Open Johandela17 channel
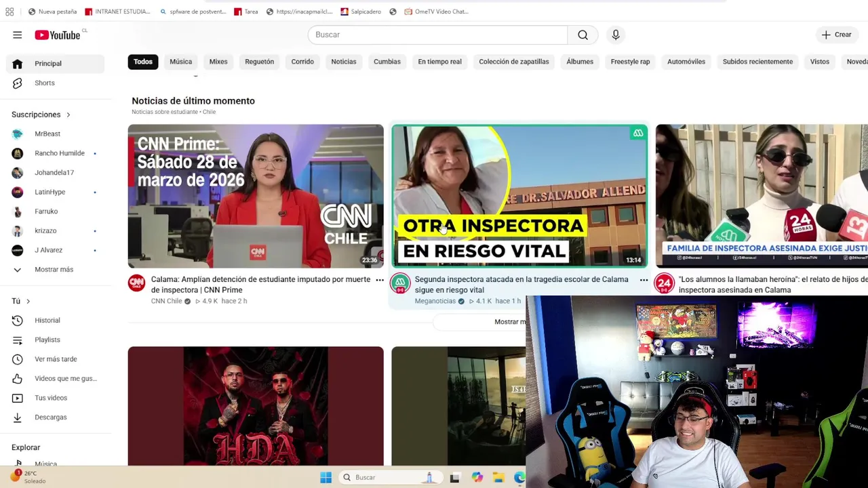This screenshot has height=488, width=868. [x=56, y=172]
